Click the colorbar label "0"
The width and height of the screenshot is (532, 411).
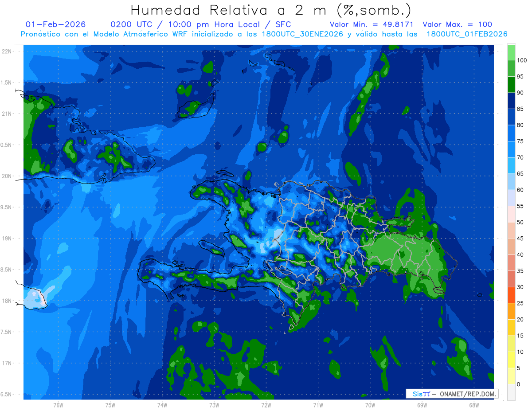519,384
